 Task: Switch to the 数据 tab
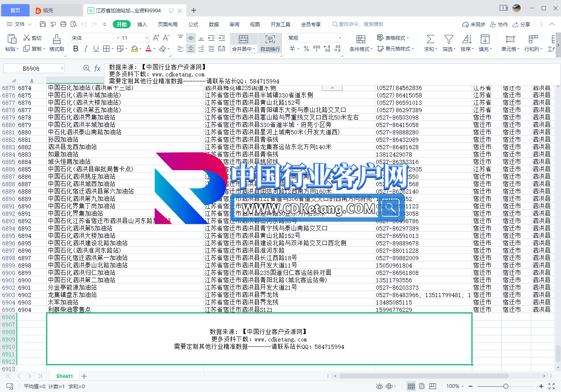[x=214, y=24]
